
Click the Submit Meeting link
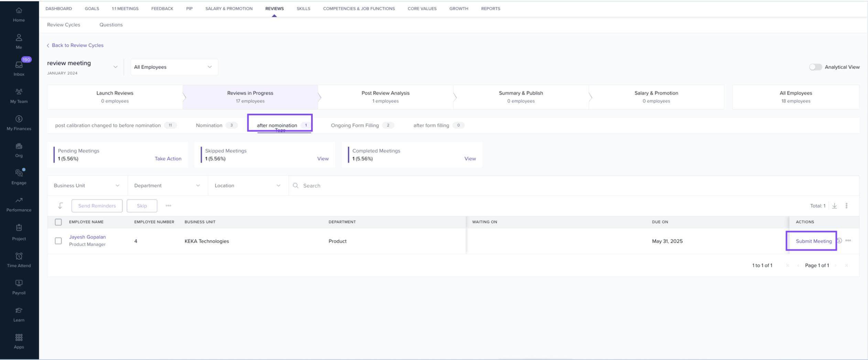[x=813, y=241]
